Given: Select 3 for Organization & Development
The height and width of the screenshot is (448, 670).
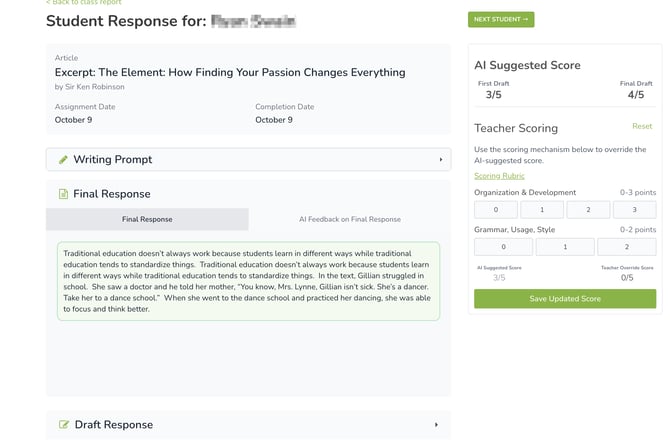Looking at the screenshot, I should click(x=634, y=210).
